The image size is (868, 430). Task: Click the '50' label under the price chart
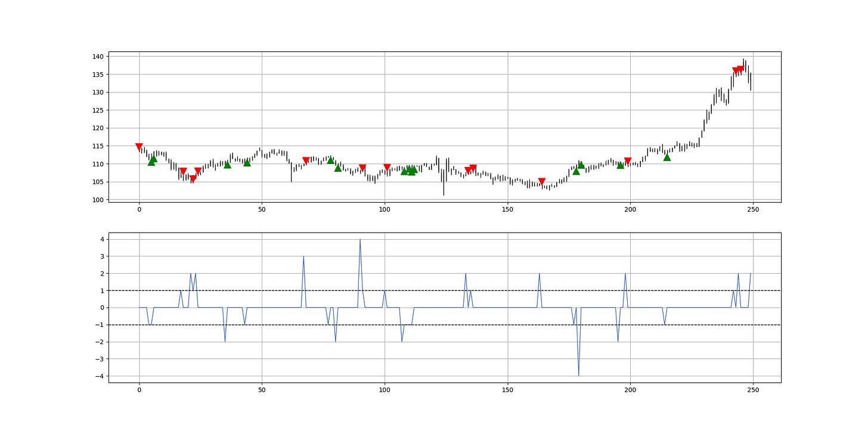(x=262, y=210)
